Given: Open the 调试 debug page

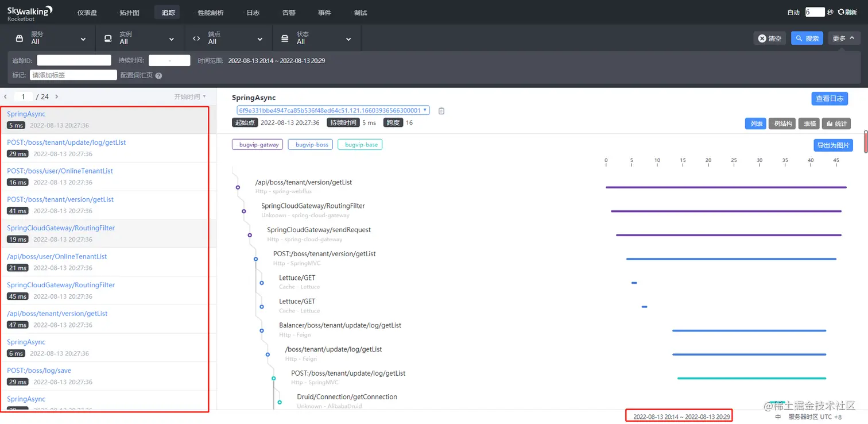Looking at the screenshot, I should click(x=361, y=13).
